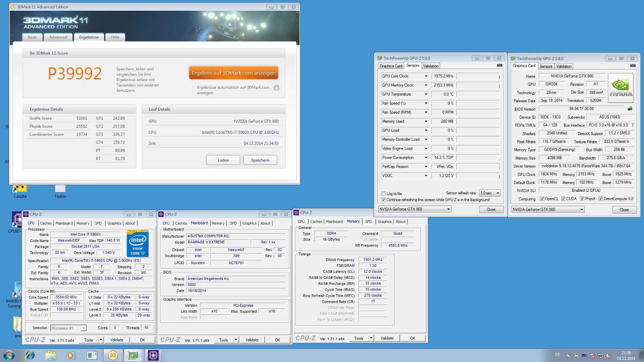This screenshot has width=644, height=362.
Task: Click GPU-Z Sensors window title bar icon
Action: click(380, 58)
